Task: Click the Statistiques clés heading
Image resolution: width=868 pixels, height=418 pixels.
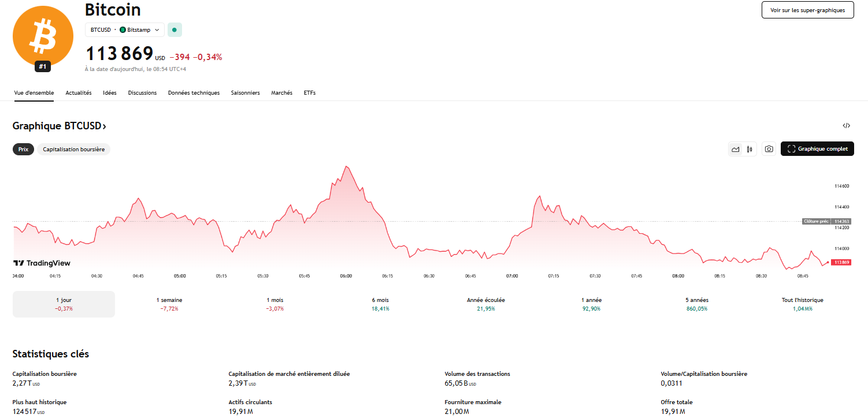Action: [51, 354]
